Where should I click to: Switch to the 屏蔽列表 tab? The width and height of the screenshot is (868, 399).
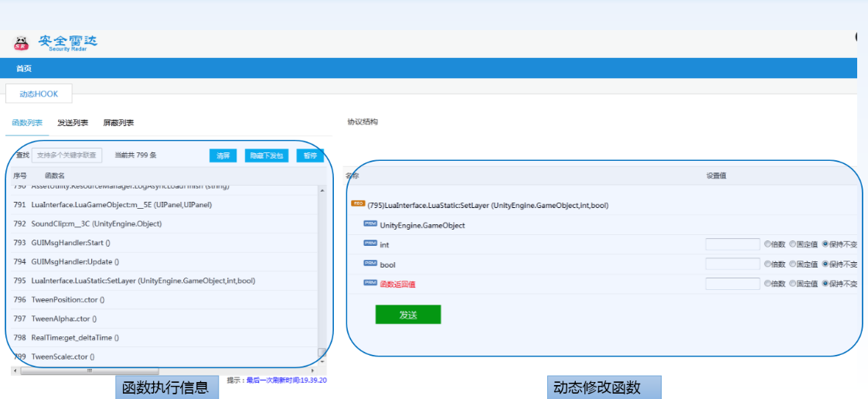pos(118,122)
